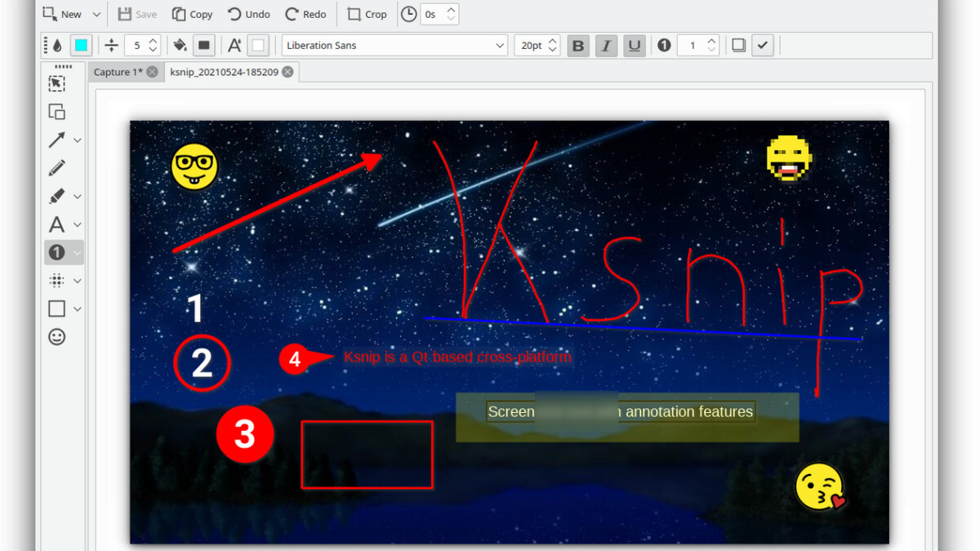Decrease the capture delay with down arrow

click(x=451, y=19)
